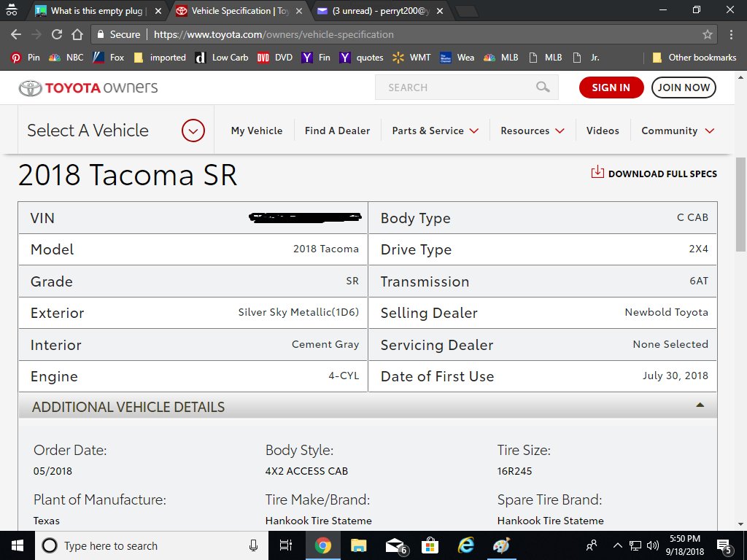Open the imported bookmarks folder
The height and width of the screenshot is (560, 747).
click(160, 58)
